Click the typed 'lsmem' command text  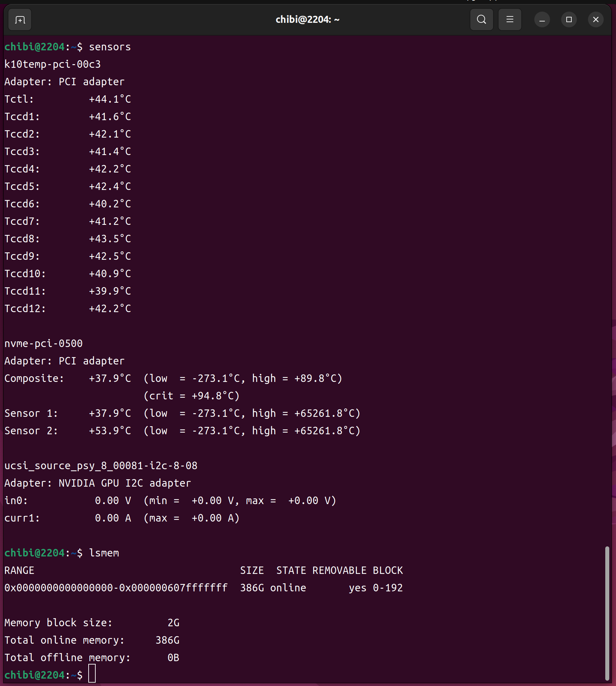pos(104,553)
